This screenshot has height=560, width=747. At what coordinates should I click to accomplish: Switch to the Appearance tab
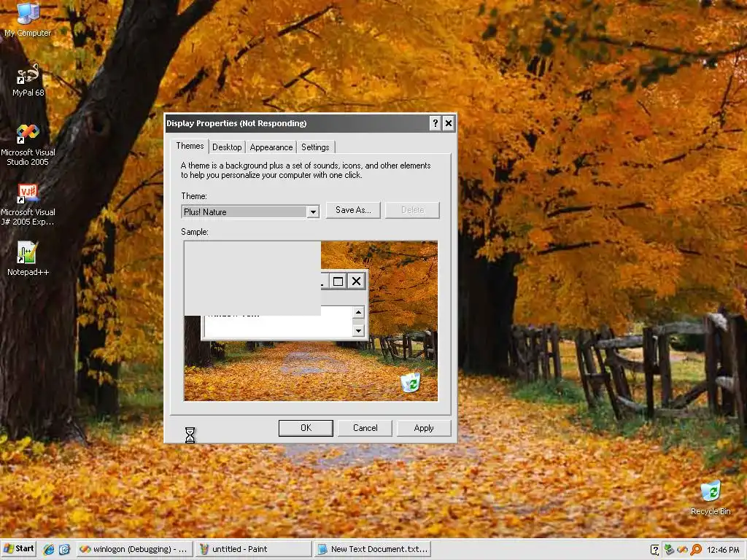(x=271, y=147)
